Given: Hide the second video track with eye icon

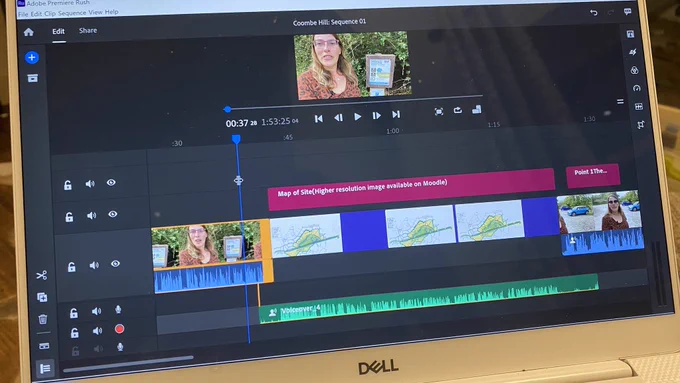Looking at the screenshot, I should 113,214.
